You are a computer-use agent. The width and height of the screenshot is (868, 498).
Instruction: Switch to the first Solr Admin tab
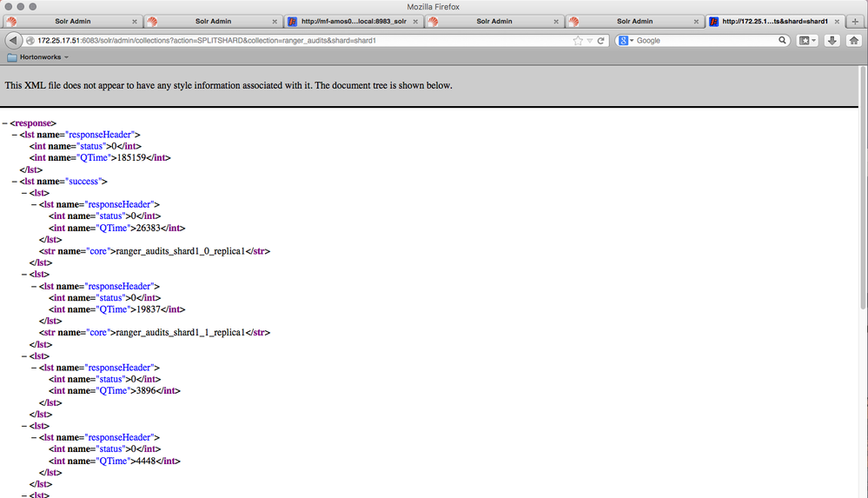coord(72,22)
